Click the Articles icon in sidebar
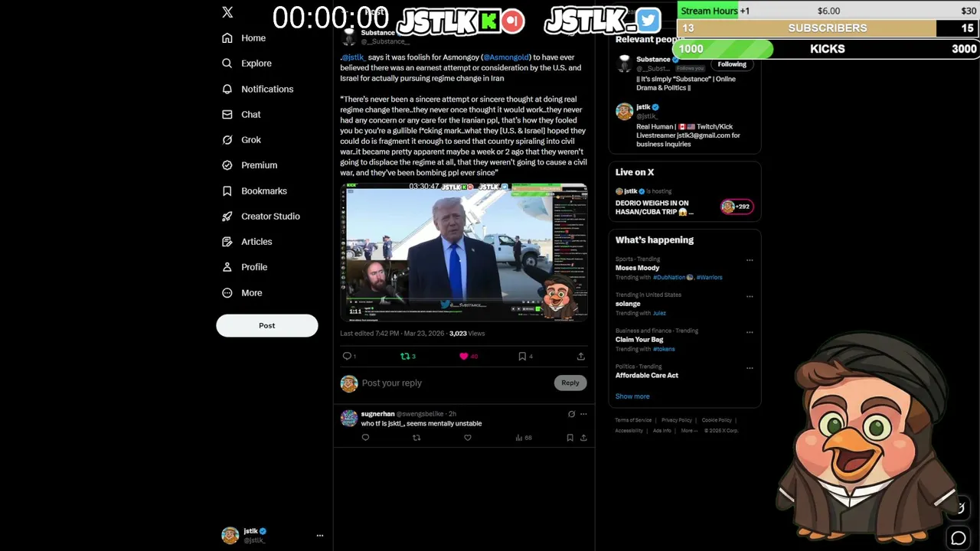980x551 pixels. [x=227, y=242]
